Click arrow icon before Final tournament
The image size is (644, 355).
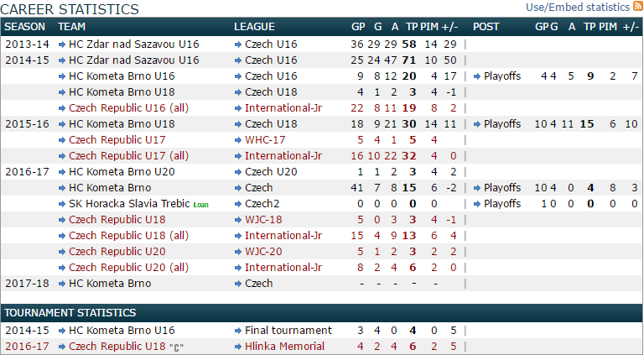pyautogui.click(x=238, y=331)
